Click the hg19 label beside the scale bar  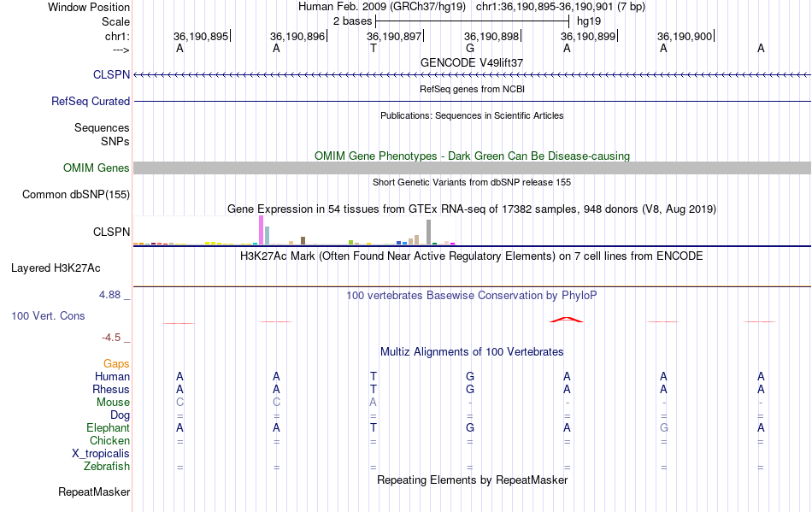point(589,21)
